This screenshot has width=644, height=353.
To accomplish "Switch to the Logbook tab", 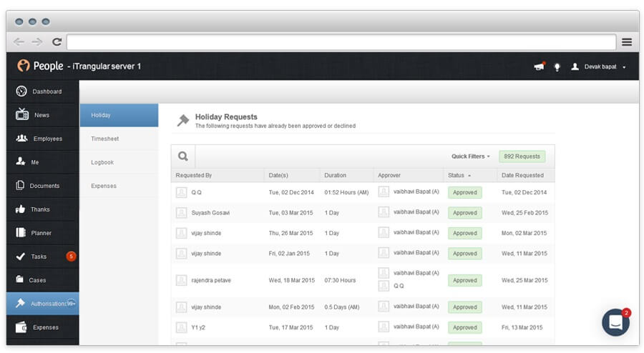I will (x=102, y=162).
